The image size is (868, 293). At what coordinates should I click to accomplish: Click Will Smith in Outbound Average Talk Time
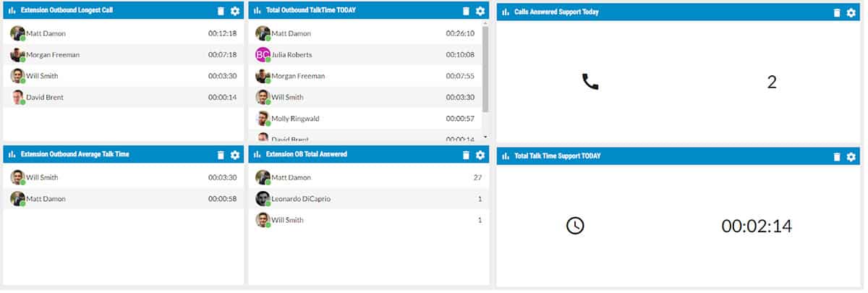pos(42,178)
